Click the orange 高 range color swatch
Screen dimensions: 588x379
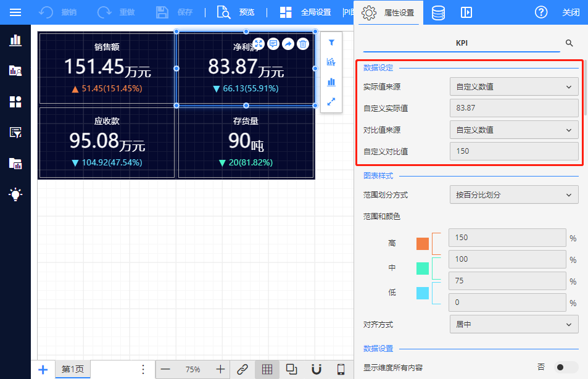(423, 243)
